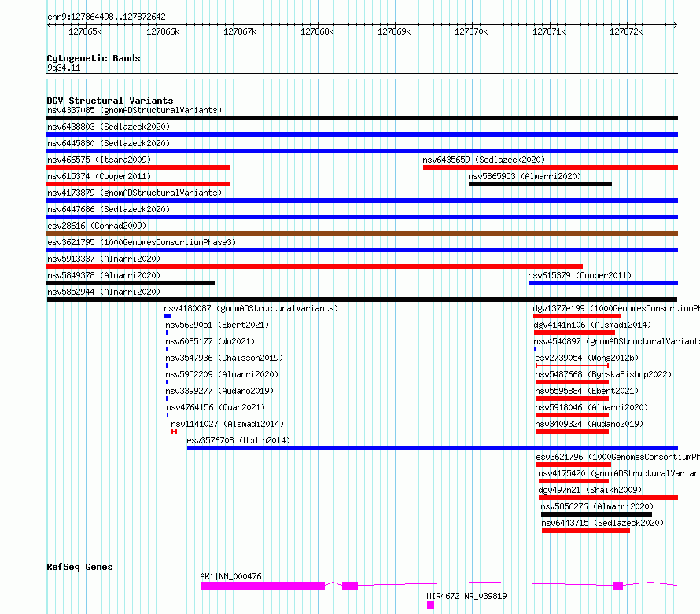Open dgv1377e199 1000GenomesConsortium entry

coord(616,308)
